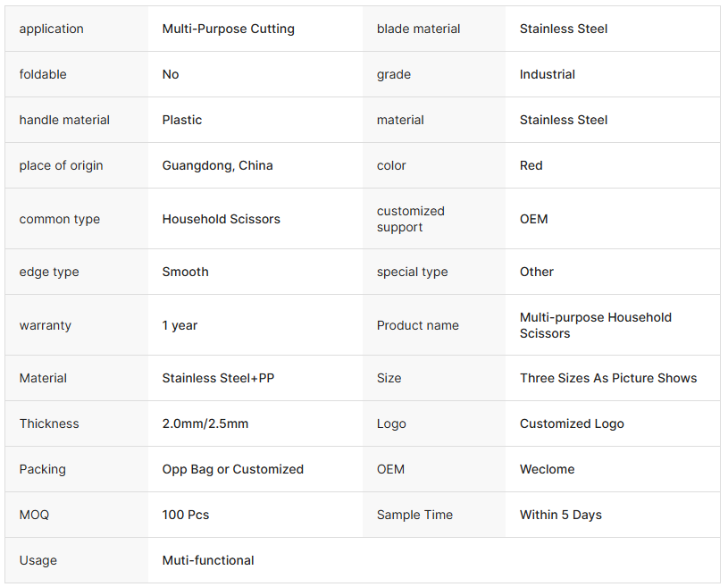The width and height of the screenshot is (728, 587).
Task: Click the 'customized support' label
Action: pos(410,219)
